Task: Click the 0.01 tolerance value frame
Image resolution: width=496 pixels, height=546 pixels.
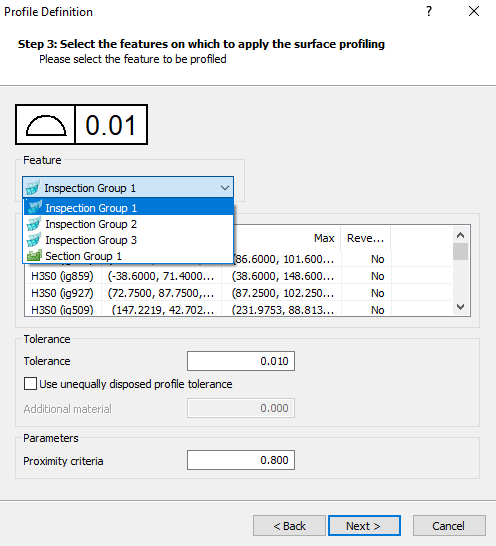Action: tap(111, 125)
